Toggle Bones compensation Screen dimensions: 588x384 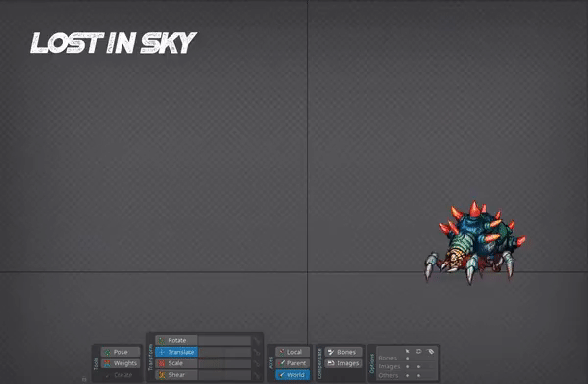[x=343, y=352]
